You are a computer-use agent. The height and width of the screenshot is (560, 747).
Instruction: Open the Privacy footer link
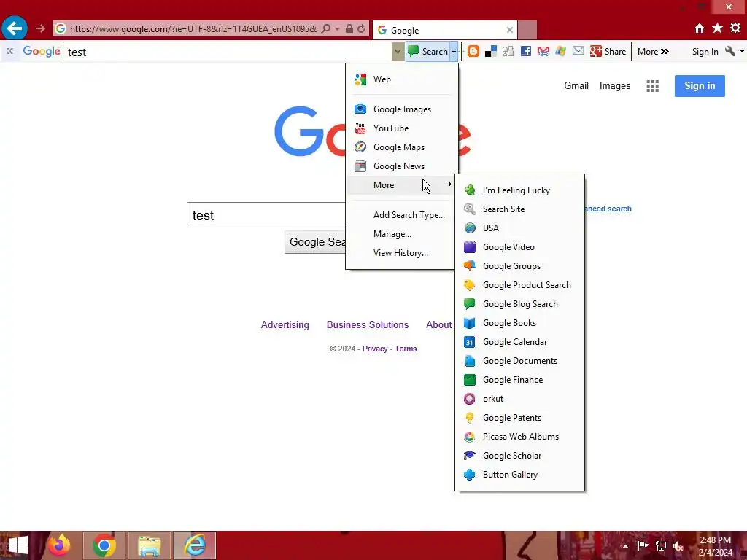click(x=375, y=349)
